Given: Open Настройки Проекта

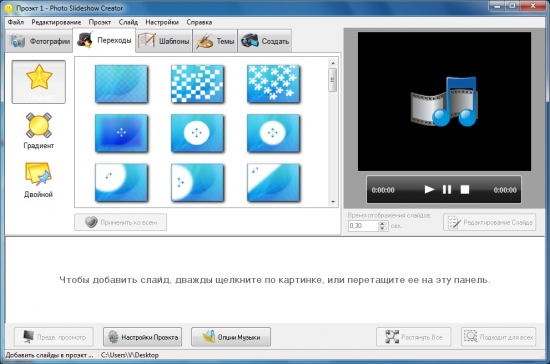Looking at the screenshot, I should click(x=142, y=337).
